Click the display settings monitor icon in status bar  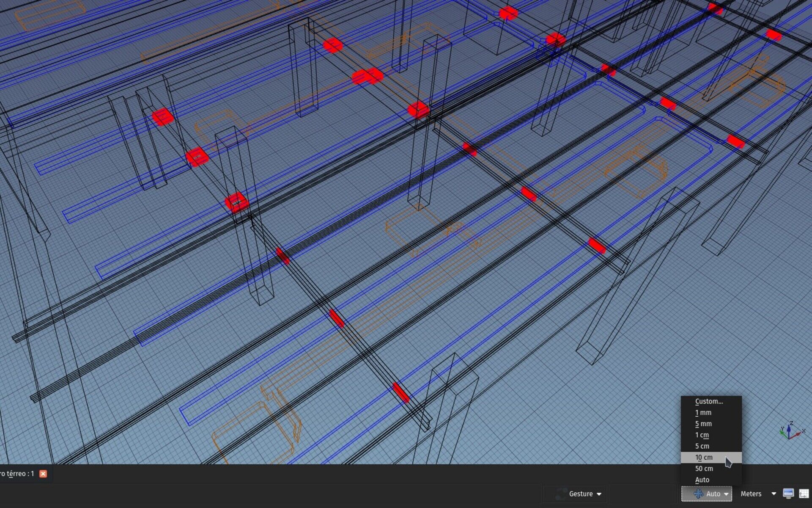(x=787, y=493)
